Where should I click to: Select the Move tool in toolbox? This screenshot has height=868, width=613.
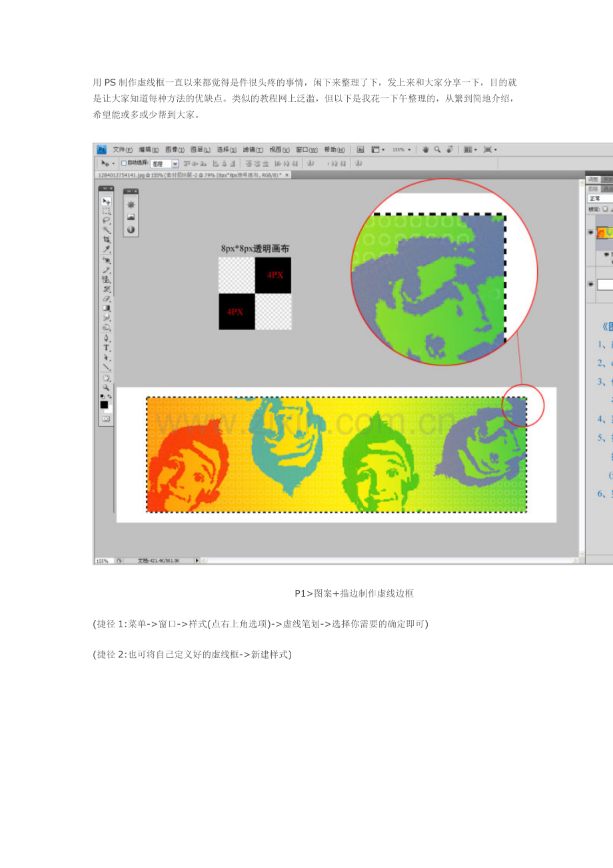pyautogui.click(x=106, y=201)
